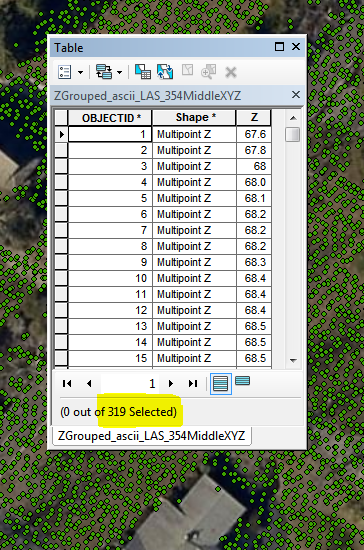
Task: Click the Multipoint Z cell in row 14
Action: pyautogui.click(x=194, y=342)
